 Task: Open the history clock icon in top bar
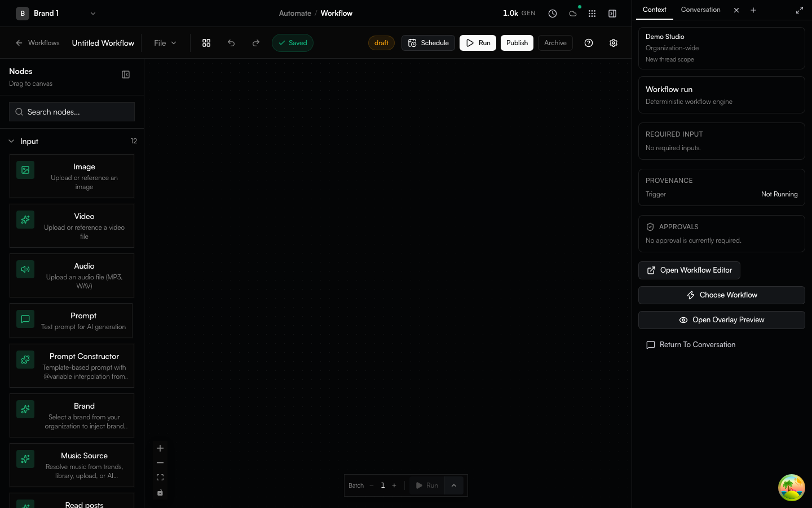click(x=553, y=14)
